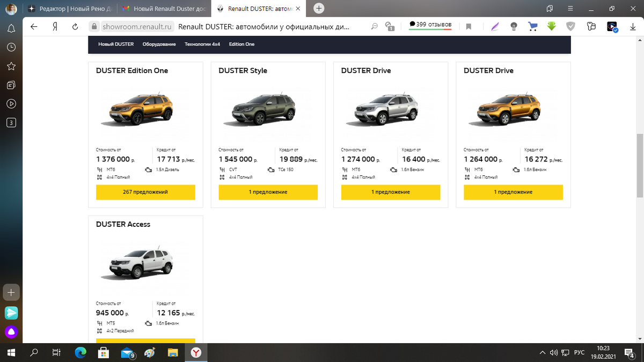Click price 1 376 000 р. text

click(x=115, y=159)
